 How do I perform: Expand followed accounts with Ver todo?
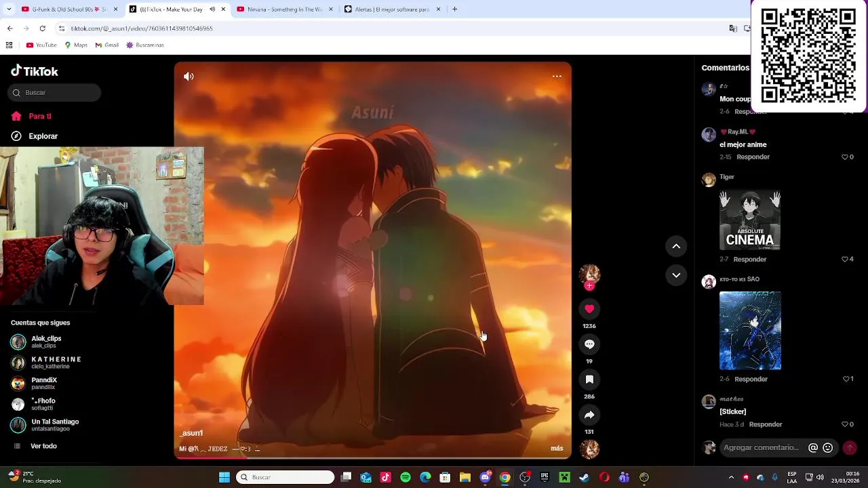(43, 446)
